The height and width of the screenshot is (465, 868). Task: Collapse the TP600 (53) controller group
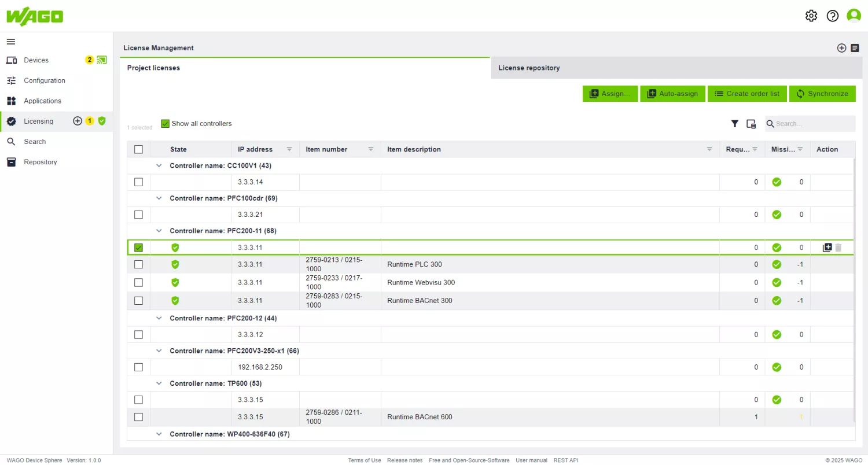click(159, 383)
